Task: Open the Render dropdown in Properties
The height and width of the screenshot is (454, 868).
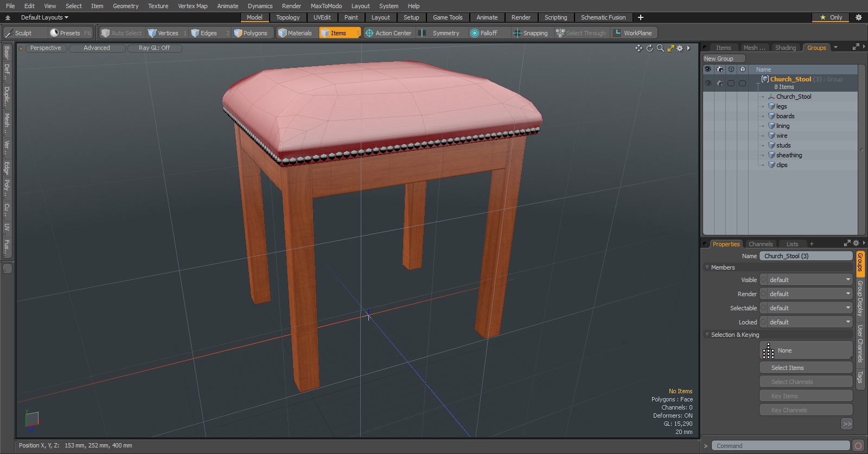Action: tap(806, 294)
